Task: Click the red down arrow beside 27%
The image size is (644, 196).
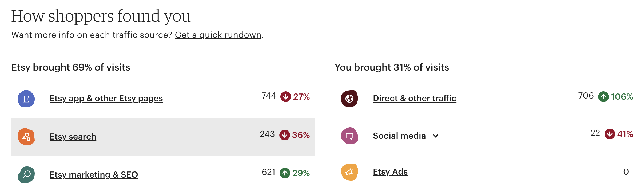Action: (285, 97)
